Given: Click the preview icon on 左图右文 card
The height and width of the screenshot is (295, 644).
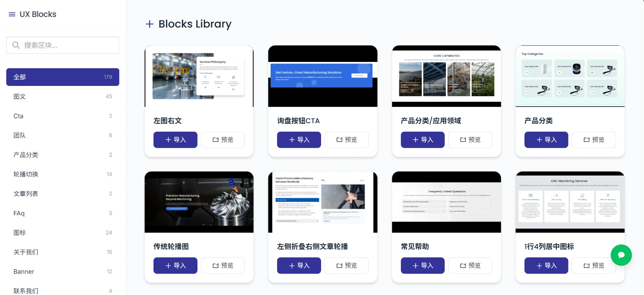Looking at the screenshot, I should [216, 140].
